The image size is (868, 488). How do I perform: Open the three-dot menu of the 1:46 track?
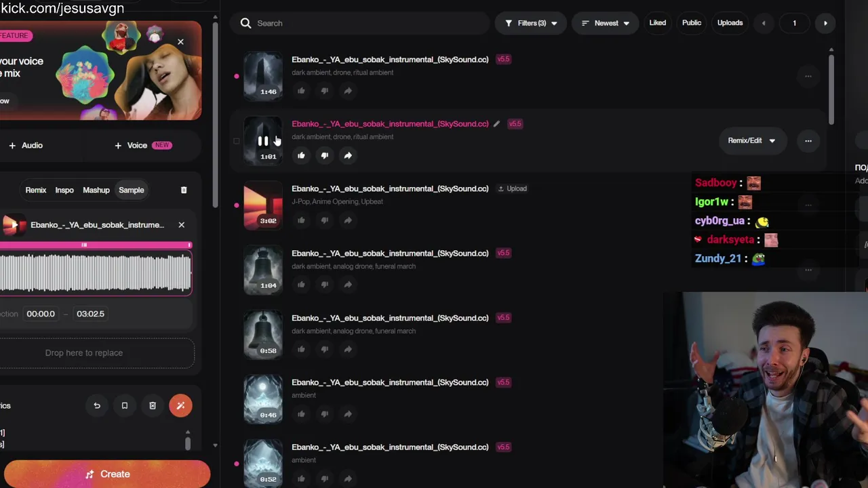[808, 76]
